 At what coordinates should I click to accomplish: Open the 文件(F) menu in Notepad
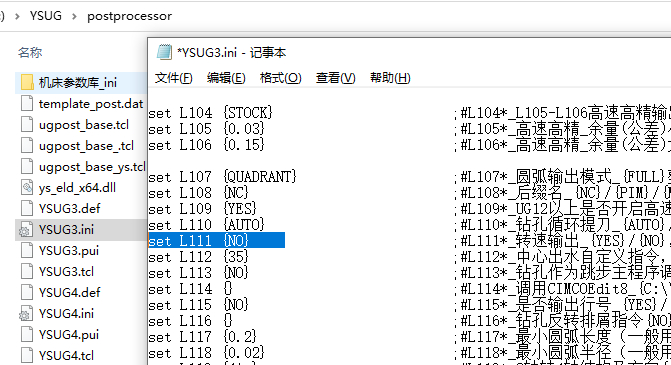pyautogui.click(x=173, y=78)
